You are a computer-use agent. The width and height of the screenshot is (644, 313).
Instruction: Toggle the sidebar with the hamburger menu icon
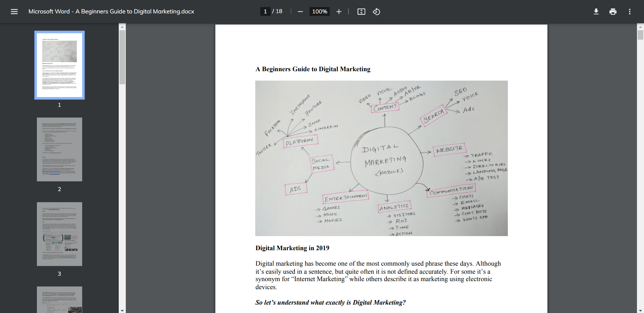[x=14, y=12]
